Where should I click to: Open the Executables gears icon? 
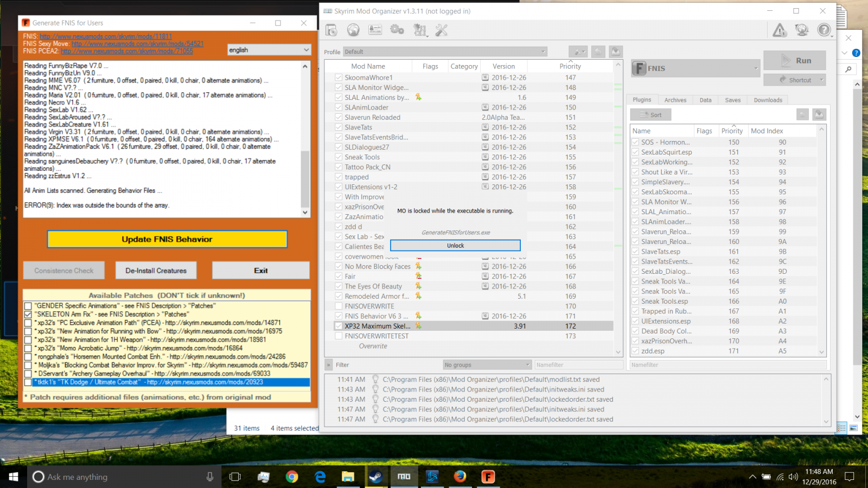[x=397, y=30]
